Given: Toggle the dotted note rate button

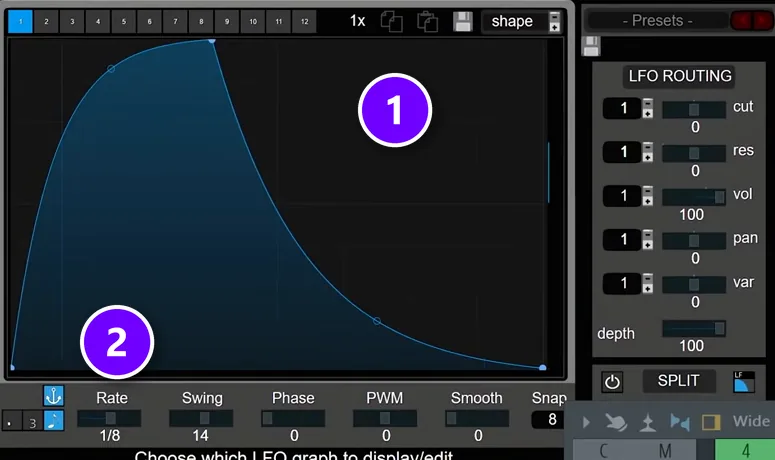Looking at the screenshot, I should pos(11,420).
